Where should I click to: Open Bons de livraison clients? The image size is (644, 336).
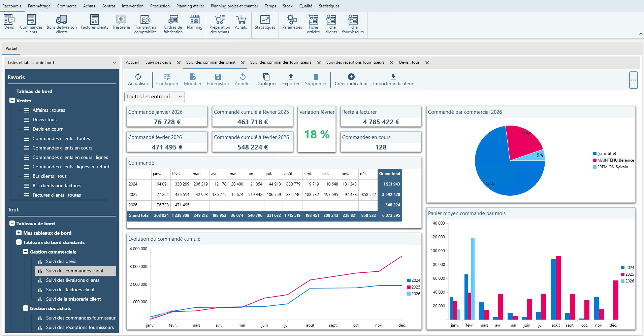click(61, 23)
